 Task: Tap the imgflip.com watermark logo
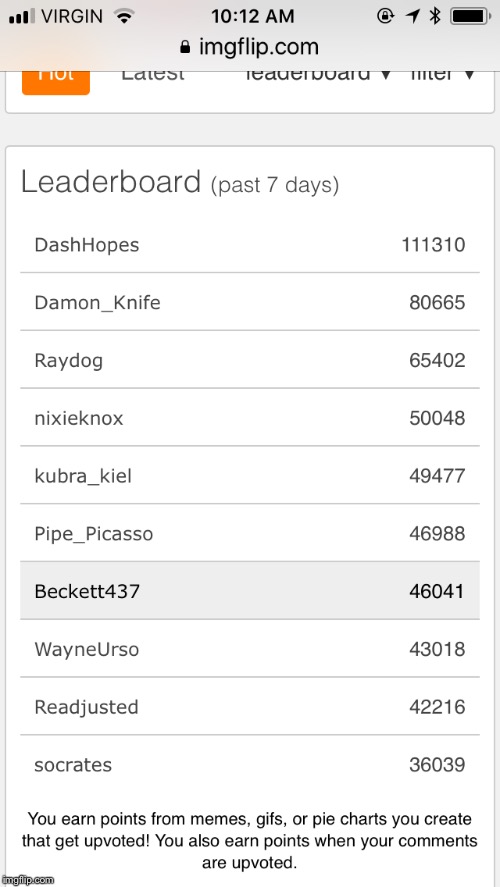click(28, 880)
